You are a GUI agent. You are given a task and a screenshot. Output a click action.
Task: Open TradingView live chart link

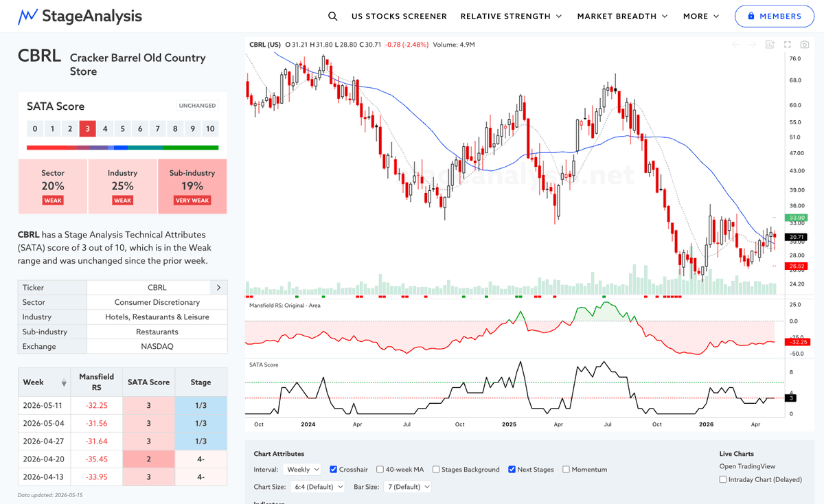[x=747, y=466]
